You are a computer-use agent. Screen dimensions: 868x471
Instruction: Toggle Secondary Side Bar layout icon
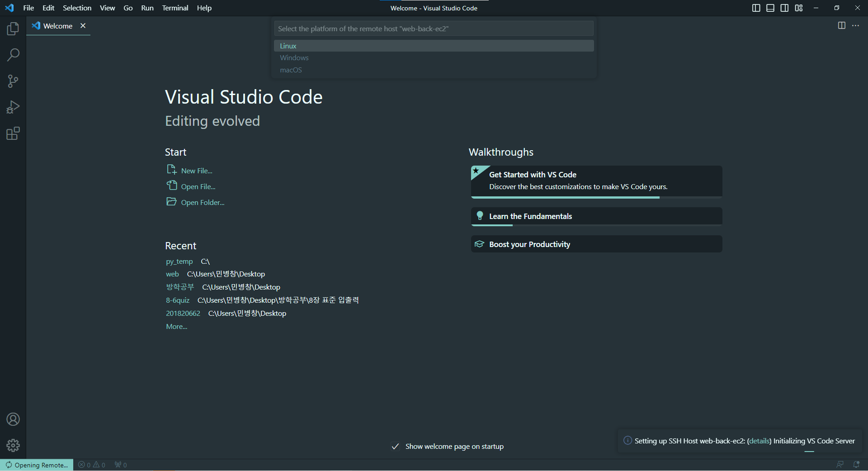[x=784, y=8]
